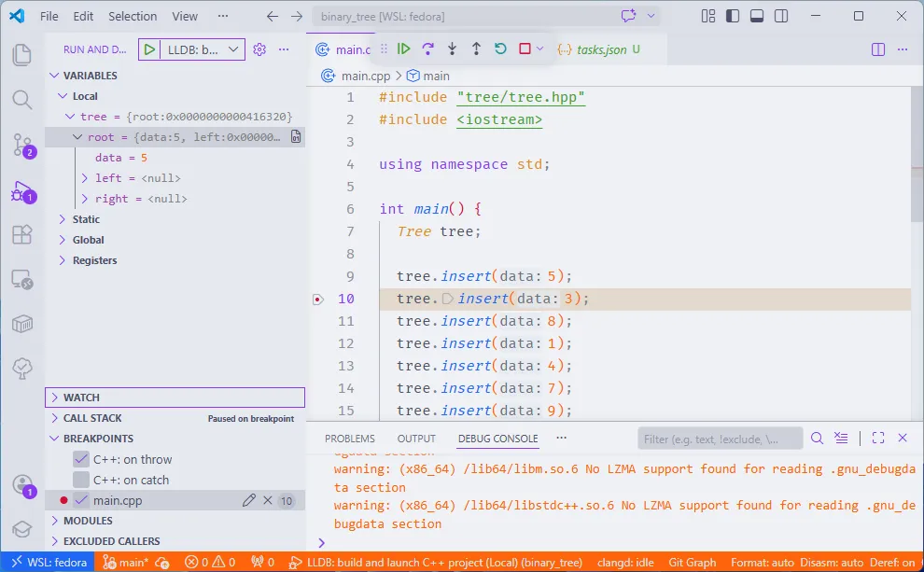This screenshot has width=924, height=572.
Task: Start debugging with the green play button
Action: click(x=149, y=49)
